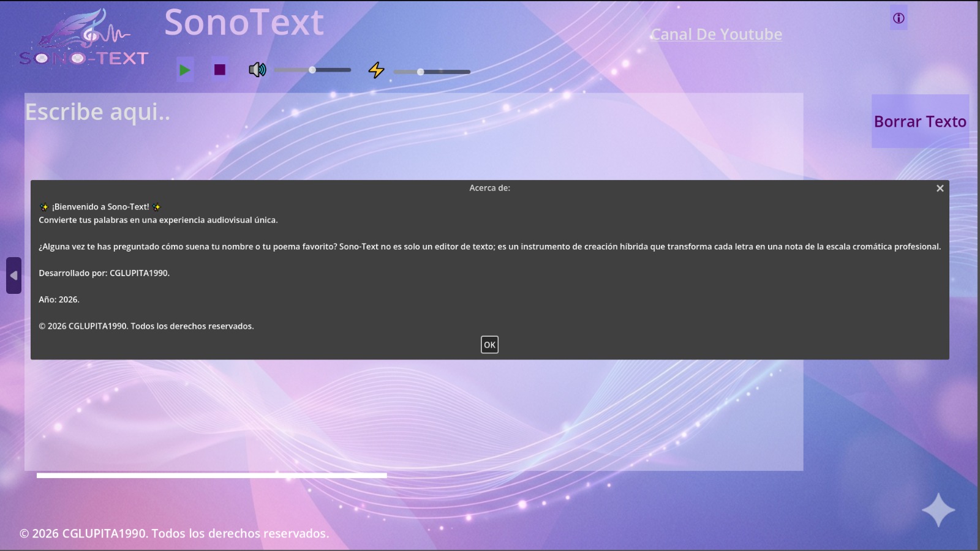The image size is (980, 551).
Task: Click the Sono-Text logo image
Action: (x=83, y=38)
